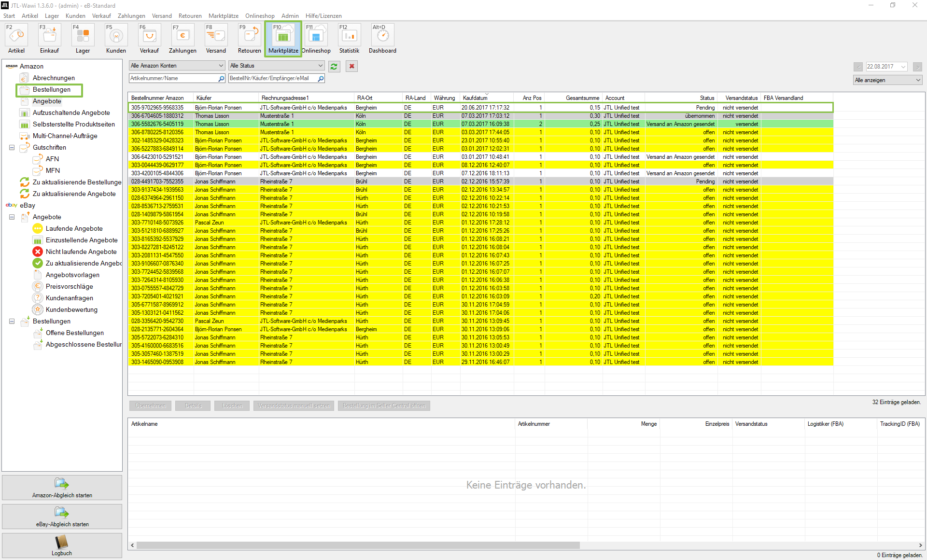Click Versandstatus manuell setzen button
Viewport: 927px width, 560px height.
(294, 406)
